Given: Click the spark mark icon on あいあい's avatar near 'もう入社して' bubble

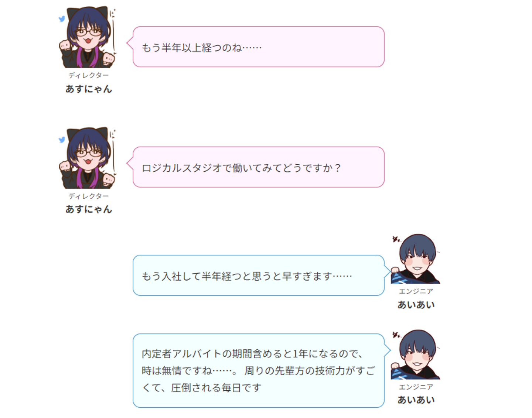Looking at the screenshot, I should point(396,239).
